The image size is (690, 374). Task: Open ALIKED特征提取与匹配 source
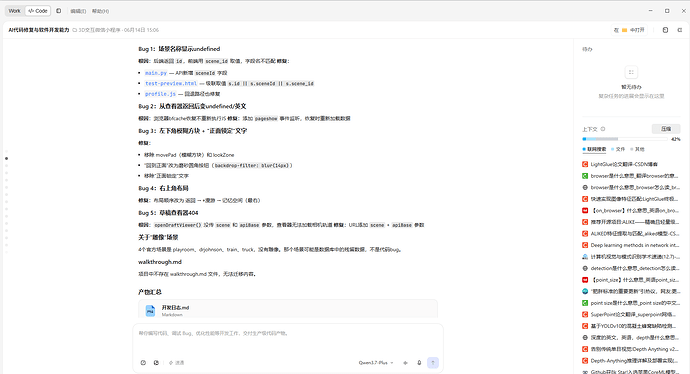631,234
